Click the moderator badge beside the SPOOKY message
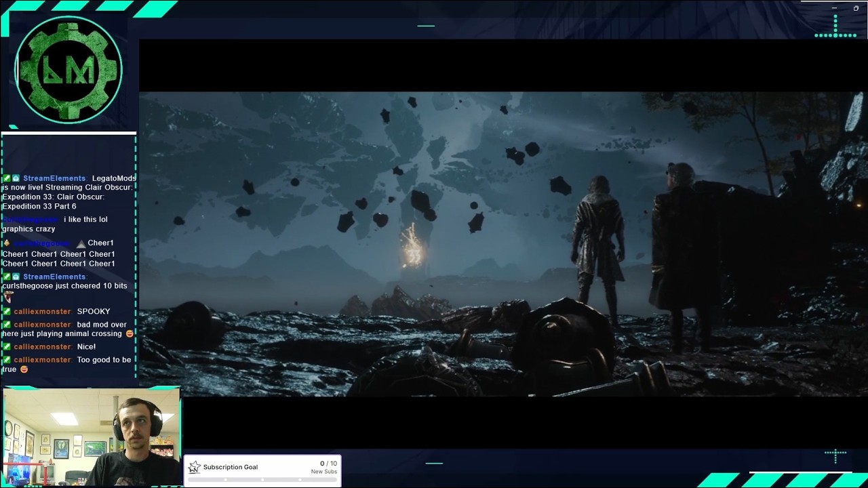 pyautogui.click(x=7, y=312)
